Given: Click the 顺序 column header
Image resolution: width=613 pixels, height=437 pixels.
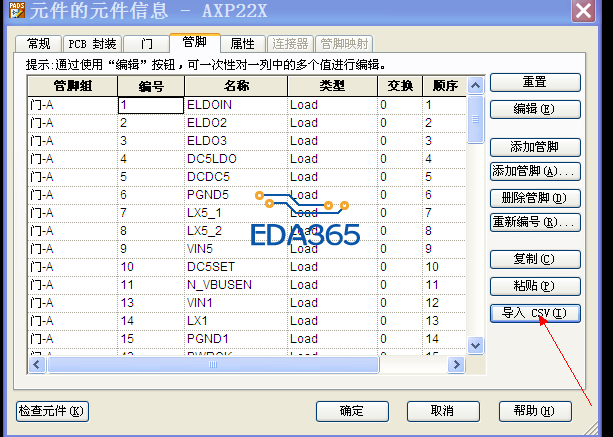Looking at the screenshot, I should click(445, 86).
